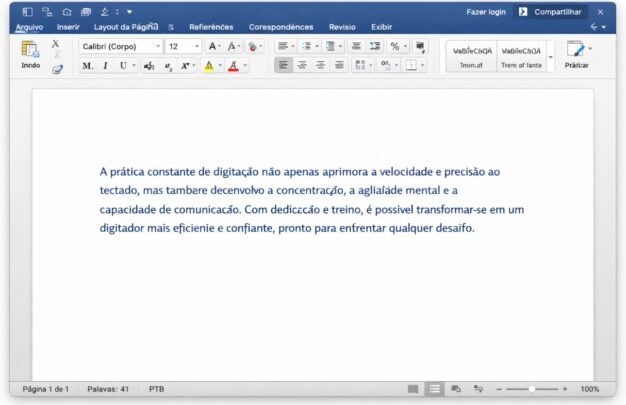Toggle italic formatting
The image size is (626, 405).
(105, 66)
